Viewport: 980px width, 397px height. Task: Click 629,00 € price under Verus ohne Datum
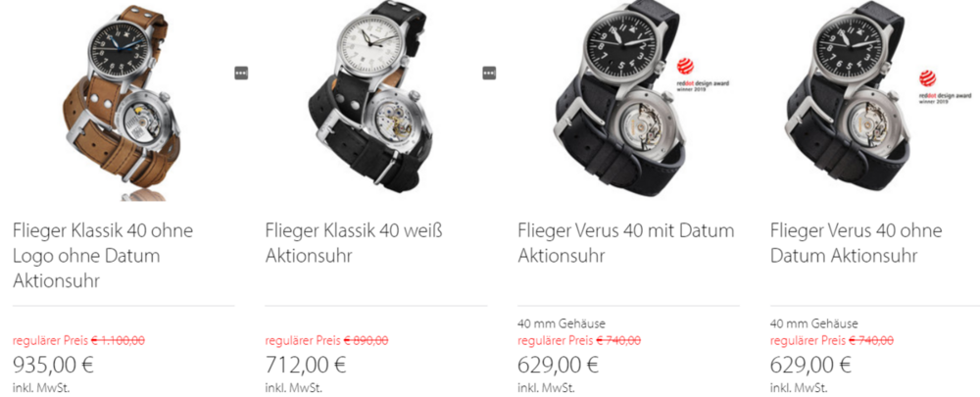click(x=810, y=364)
